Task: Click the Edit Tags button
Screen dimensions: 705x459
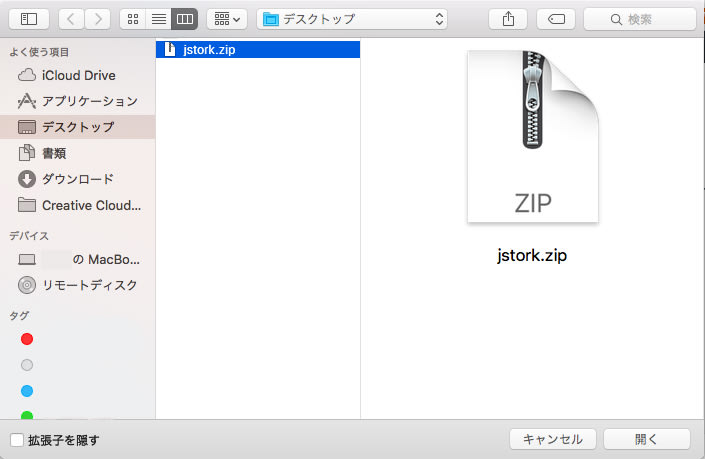Action: [556, 19]
